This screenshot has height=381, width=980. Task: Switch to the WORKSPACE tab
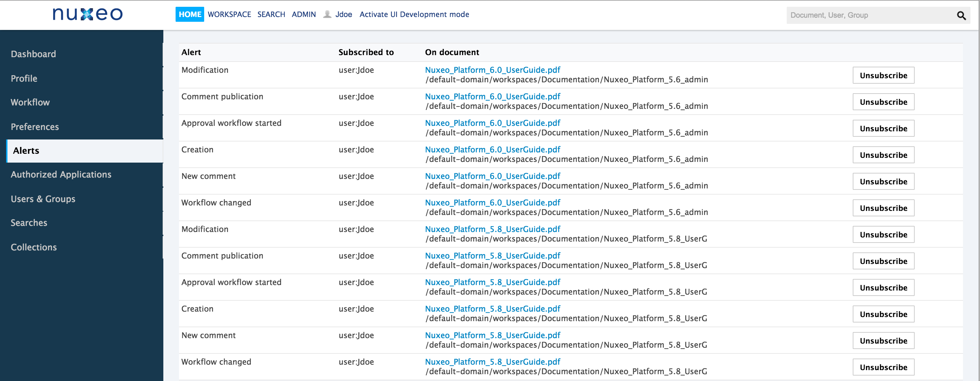coord(229,14)
